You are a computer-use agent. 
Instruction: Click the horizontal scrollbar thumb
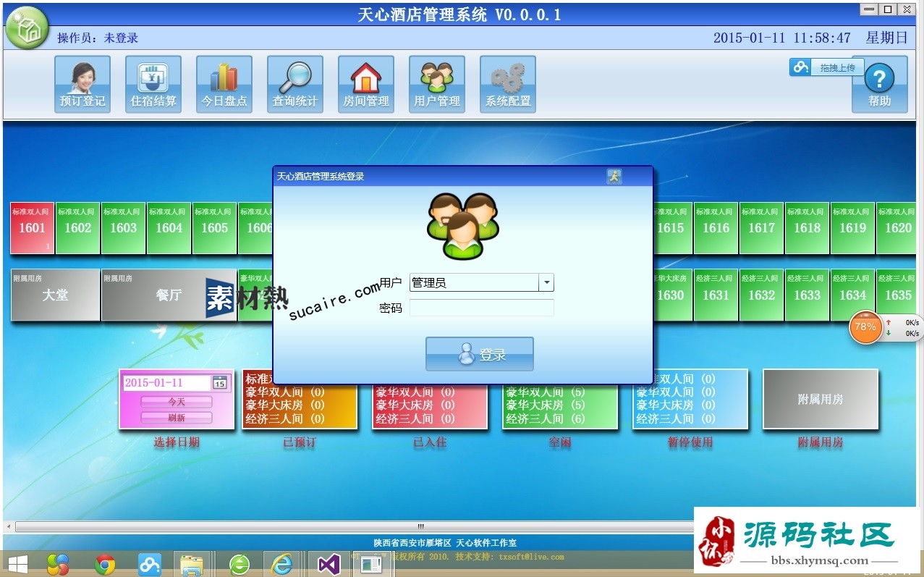click(420, 526)
